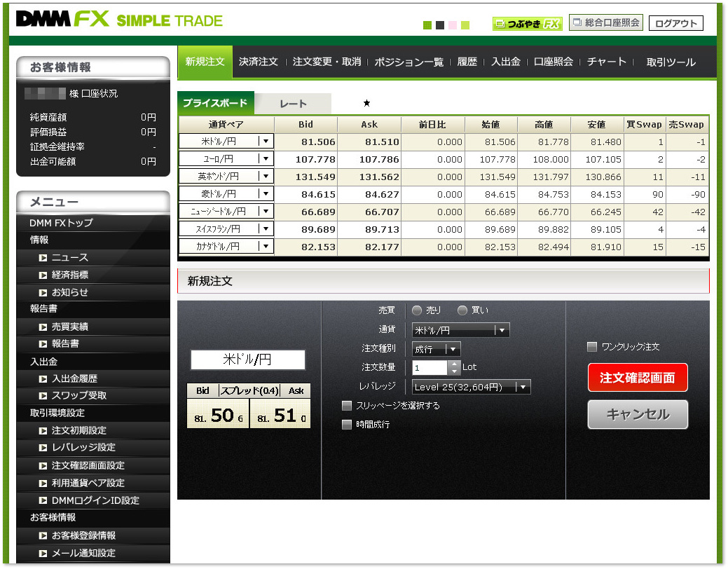
Task: Click the star icon beside レート tab
Action: click(x=366, y=103)
